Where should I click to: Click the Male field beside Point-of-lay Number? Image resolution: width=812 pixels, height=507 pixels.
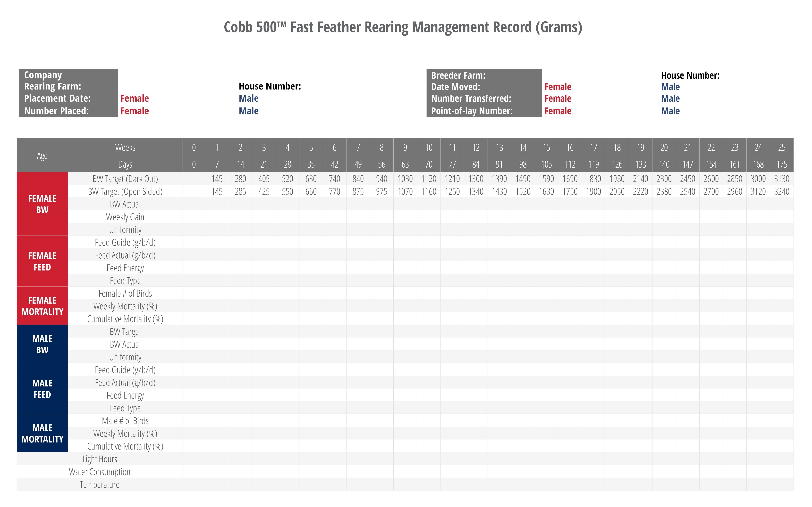point(725,111)
